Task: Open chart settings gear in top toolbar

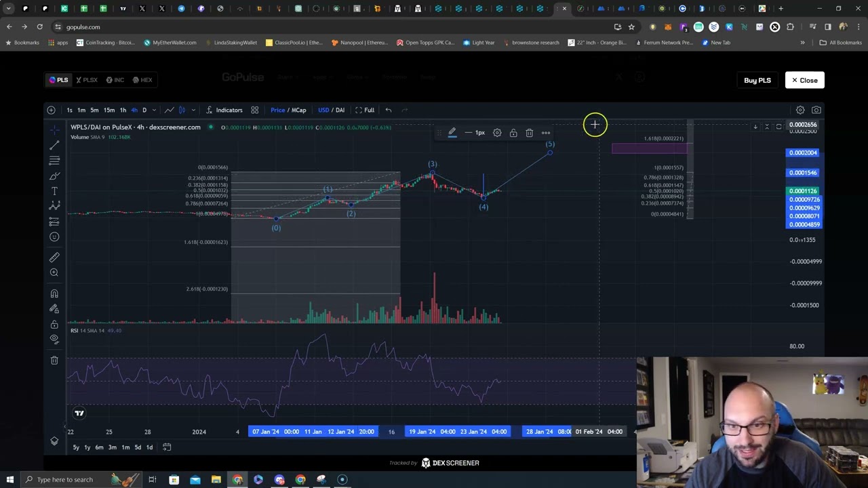Action: coord(800,110)
